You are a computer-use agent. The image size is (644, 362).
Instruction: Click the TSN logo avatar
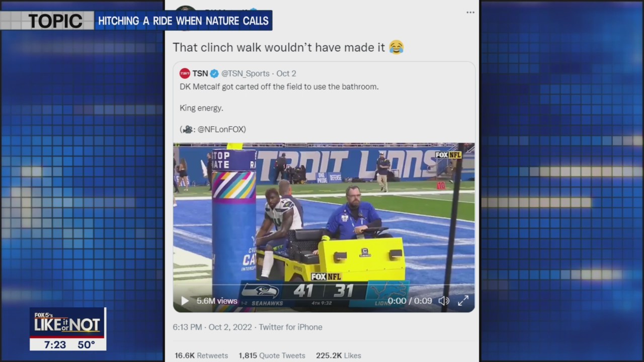pyautogui.click(x=185, y=73)
